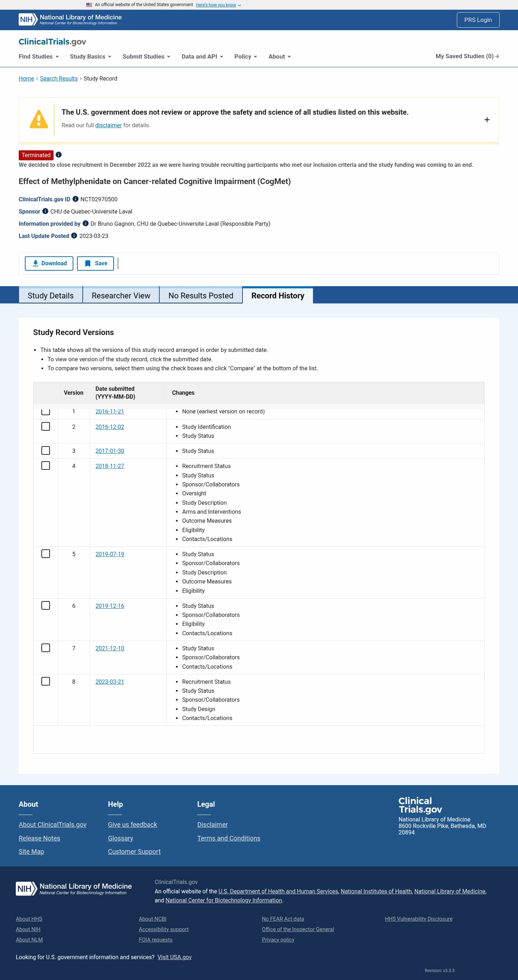Open Site Map footer link
Screen dimensions: 518x980
click(31, 851)
